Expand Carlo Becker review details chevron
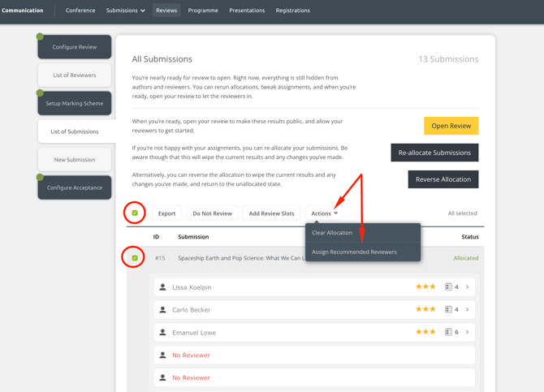This screenshot has height=392, width=544. coord(468,310)
